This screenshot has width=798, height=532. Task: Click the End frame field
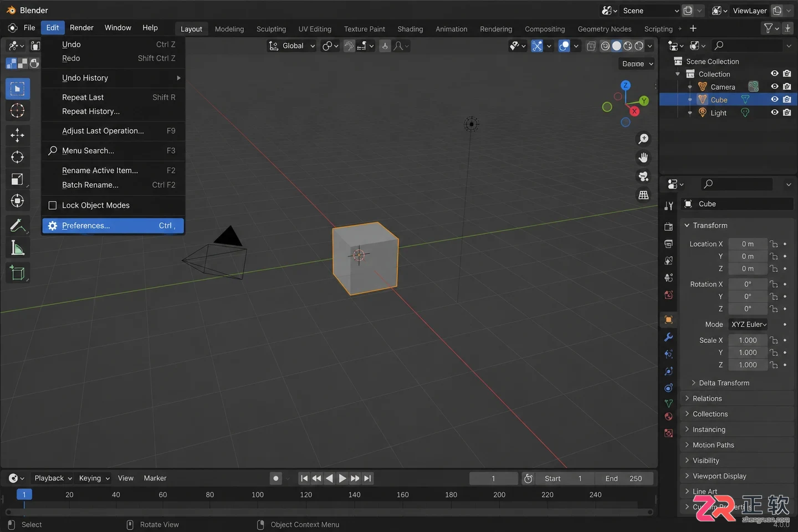[x=624, y=479]
